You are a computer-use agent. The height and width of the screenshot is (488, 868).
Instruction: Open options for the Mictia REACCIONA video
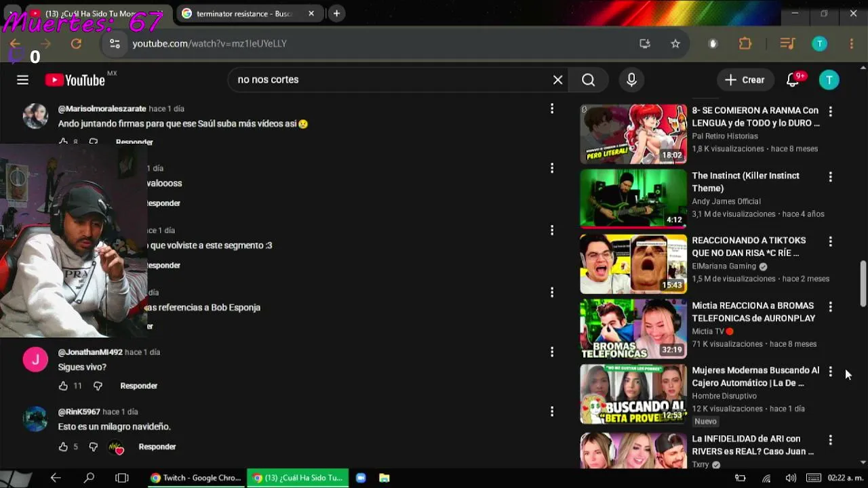830,306
